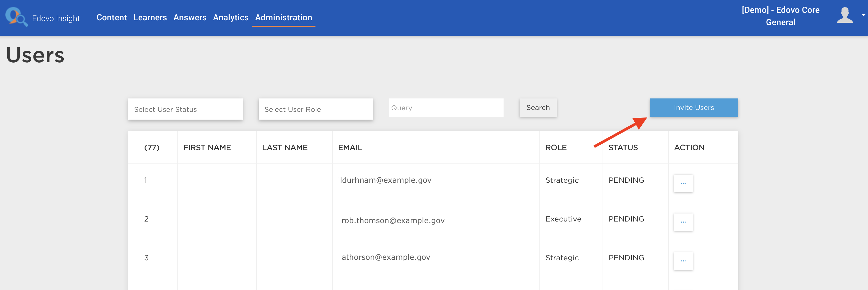This screenshot has height=290, width=868.
Task: Open the Select User Role dropdown
Action: [315, 109]
